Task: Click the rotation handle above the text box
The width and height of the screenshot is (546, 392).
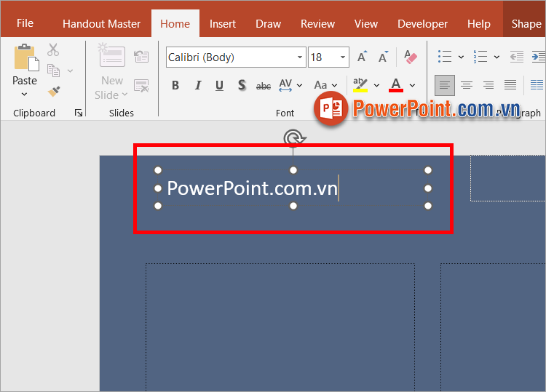Action: [x=294, y=137]
